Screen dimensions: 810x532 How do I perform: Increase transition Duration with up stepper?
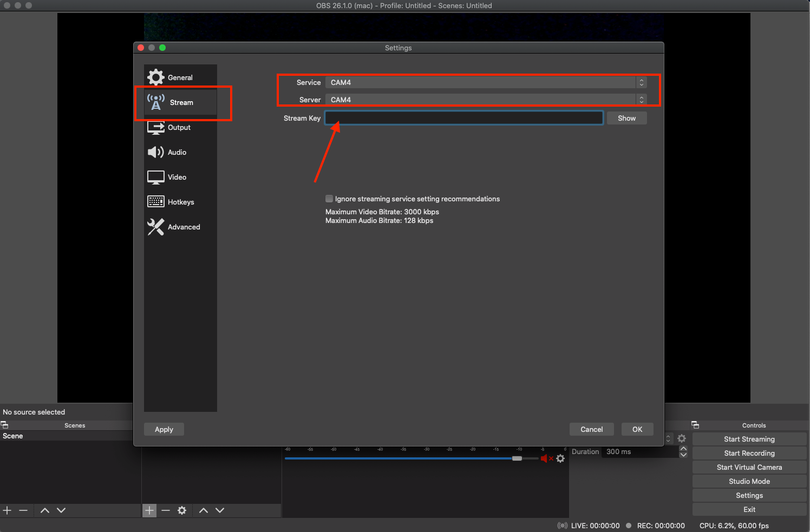click(683, 449)
